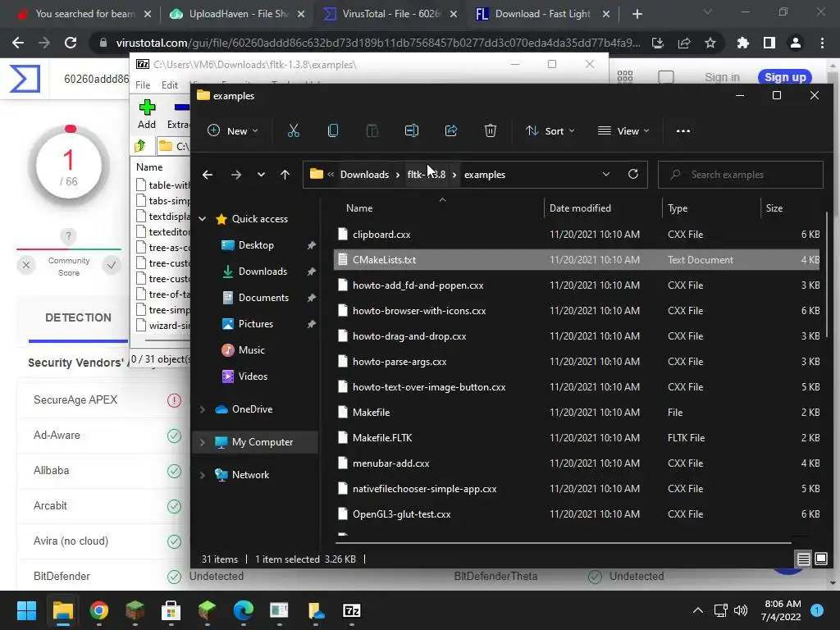Open Pictures in Quick access
The width and height of the screenshot is (840, 630).
point(256,324)
